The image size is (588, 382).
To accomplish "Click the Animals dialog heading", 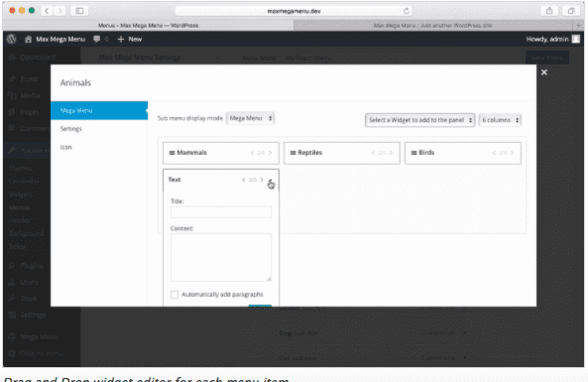I will point(75,83).
